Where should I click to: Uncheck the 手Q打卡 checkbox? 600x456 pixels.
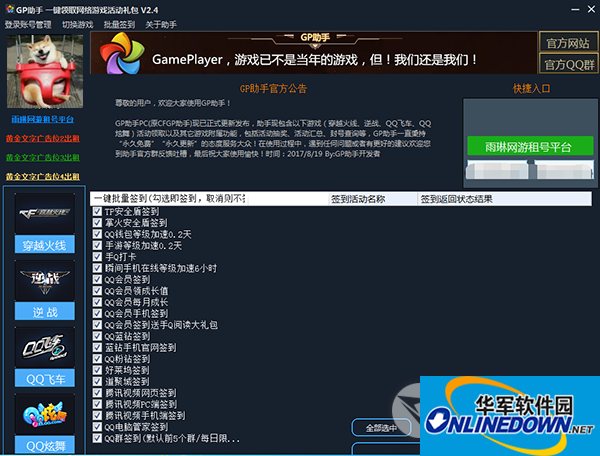[x=97, y=257]
